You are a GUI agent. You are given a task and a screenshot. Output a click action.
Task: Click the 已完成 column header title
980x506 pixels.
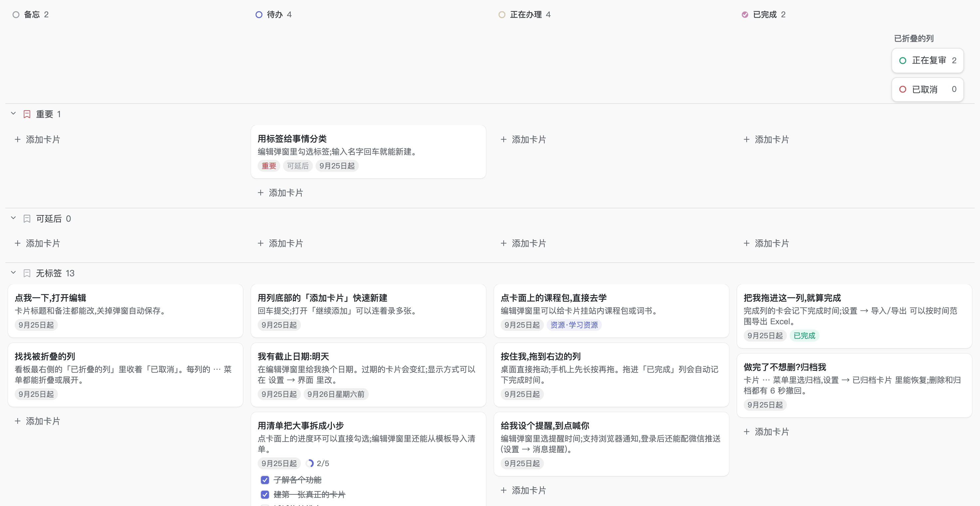coord(765,14)
